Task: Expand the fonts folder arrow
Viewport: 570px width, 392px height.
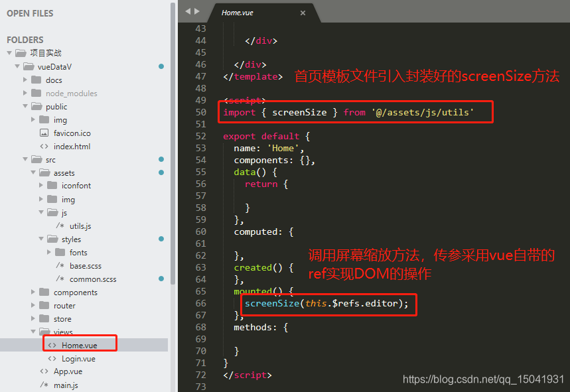Action: pyautogui.click(x=49, y=252)
